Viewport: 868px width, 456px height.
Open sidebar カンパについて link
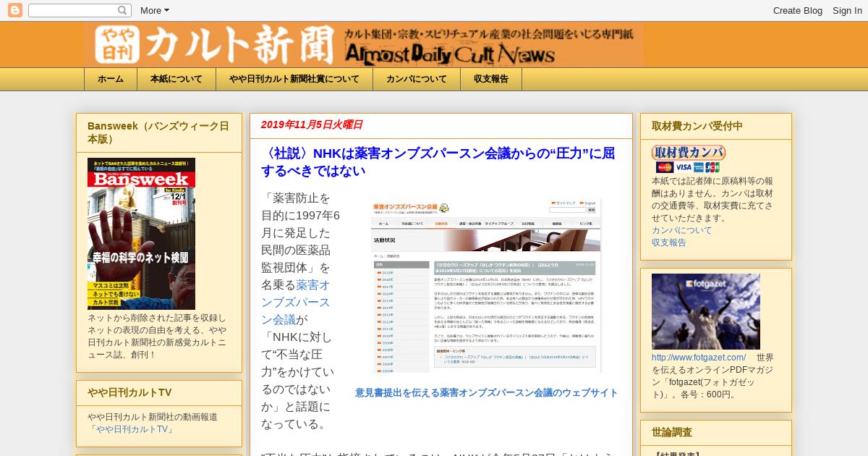pos(681,230)
